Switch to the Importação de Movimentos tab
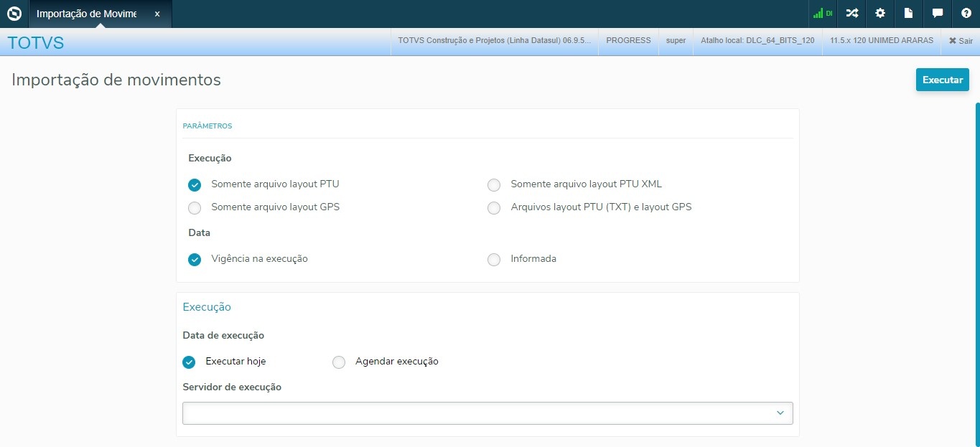 (86, 14)
